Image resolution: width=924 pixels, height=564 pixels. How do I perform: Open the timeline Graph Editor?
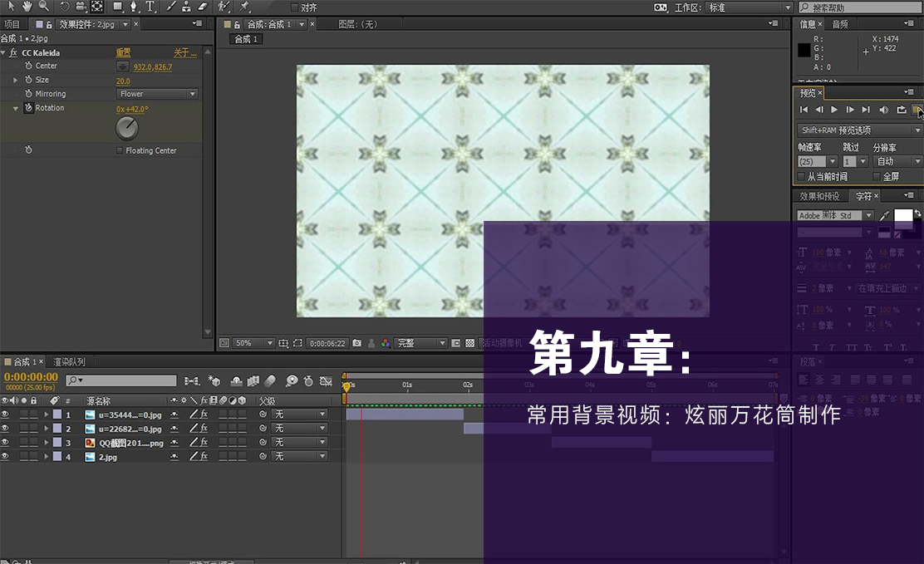(326, 381)
